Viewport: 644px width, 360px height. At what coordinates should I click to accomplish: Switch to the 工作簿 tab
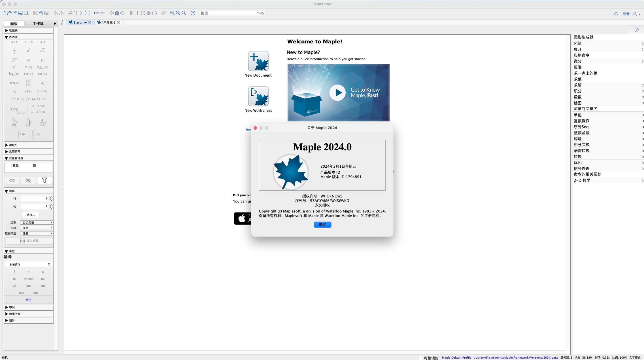[x=38, y=24]
